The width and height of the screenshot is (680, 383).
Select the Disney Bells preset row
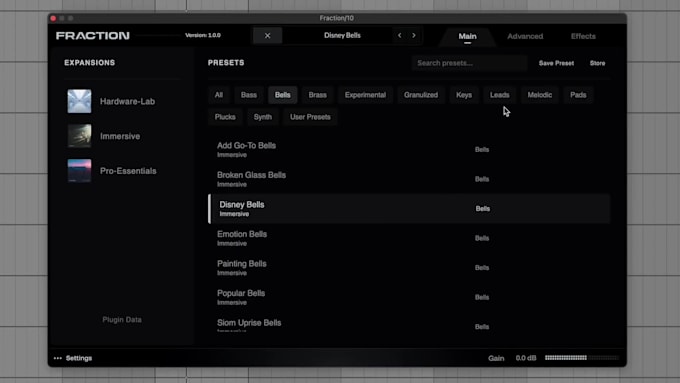[409, 209]
